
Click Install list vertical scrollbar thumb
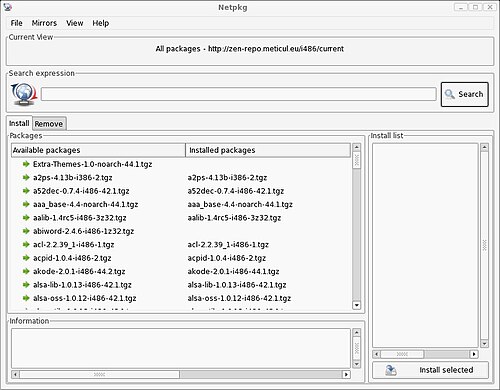[x=484, y=246]
